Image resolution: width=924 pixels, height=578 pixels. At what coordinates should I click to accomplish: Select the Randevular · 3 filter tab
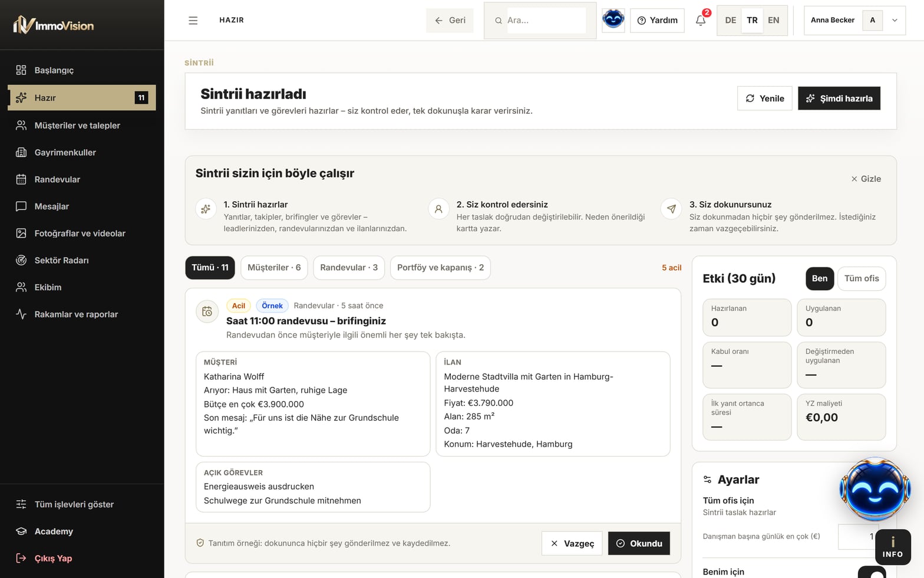click(x=349, y=268)
